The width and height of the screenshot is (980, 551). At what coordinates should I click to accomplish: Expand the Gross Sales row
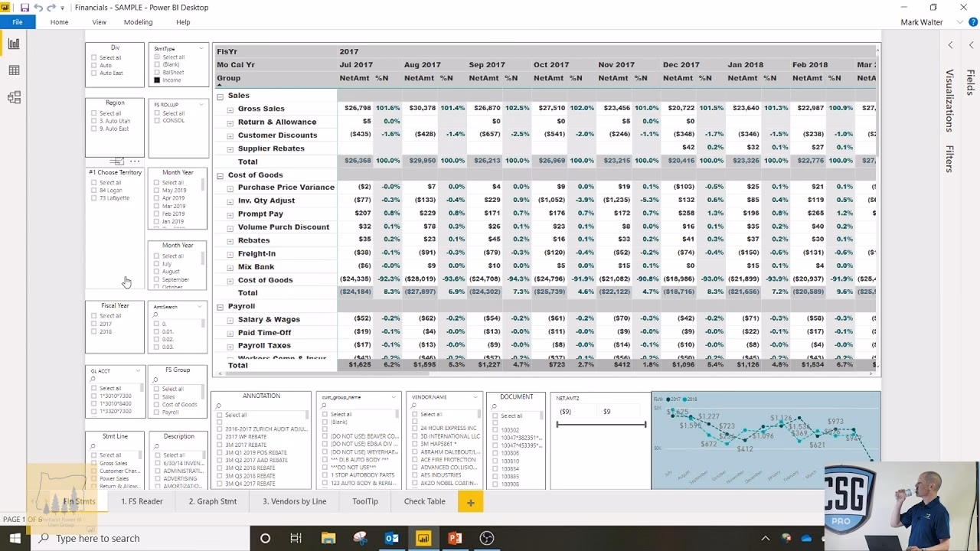click(230, 109)
